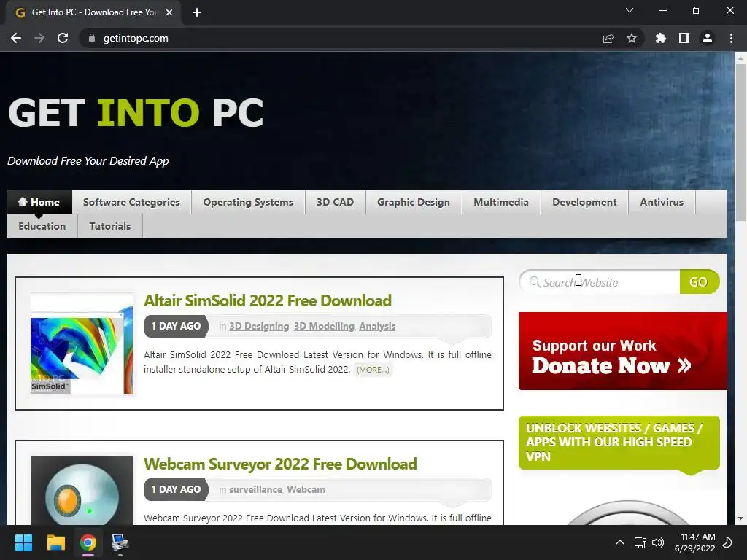Viewport: 747px width, 560px height.
Task: Open the 3D Designing category
Action: [259, 326]
